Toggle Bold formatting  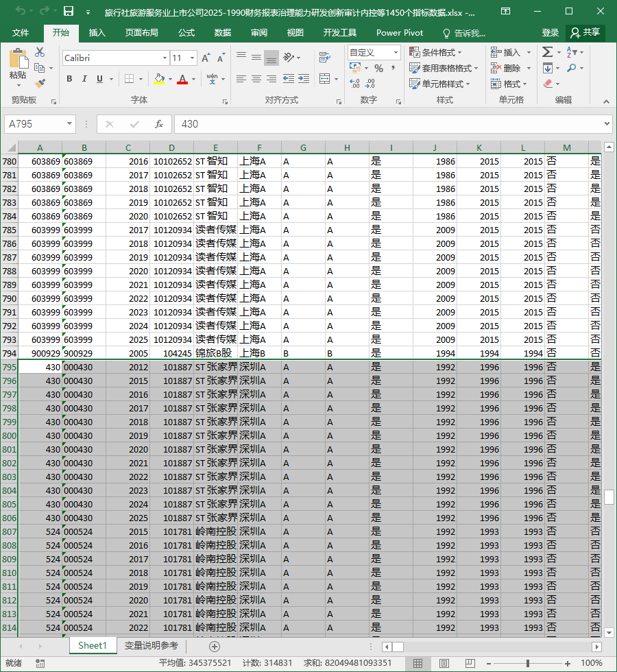click(69, 79)
